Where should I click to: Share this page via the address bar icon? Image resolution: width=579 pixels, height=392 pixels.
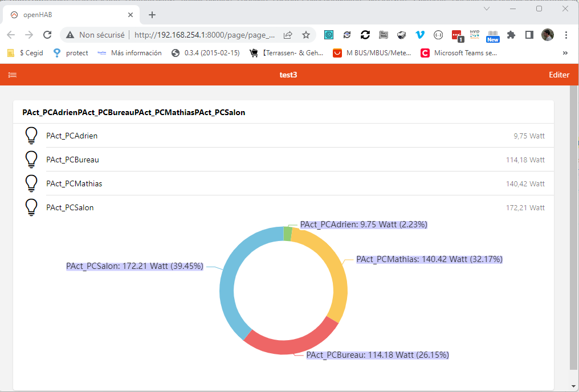coord(288,35)
